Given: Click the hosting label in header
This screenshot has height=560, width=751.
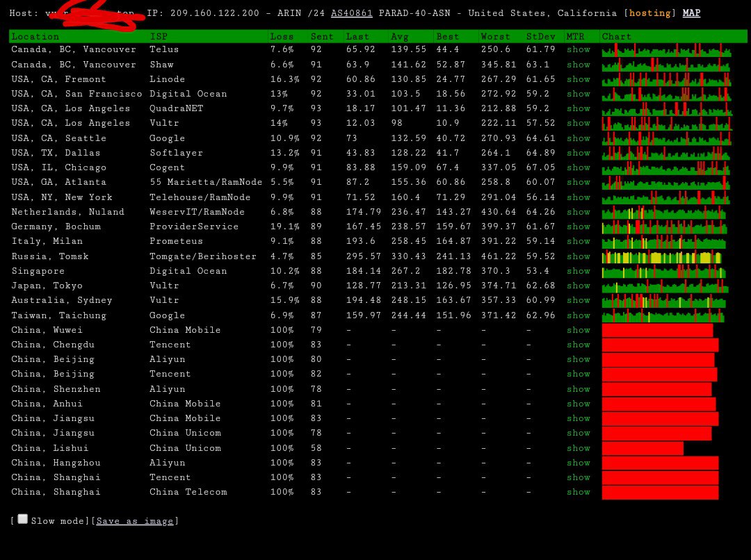Looking at the screenshot, I should 650,13.
